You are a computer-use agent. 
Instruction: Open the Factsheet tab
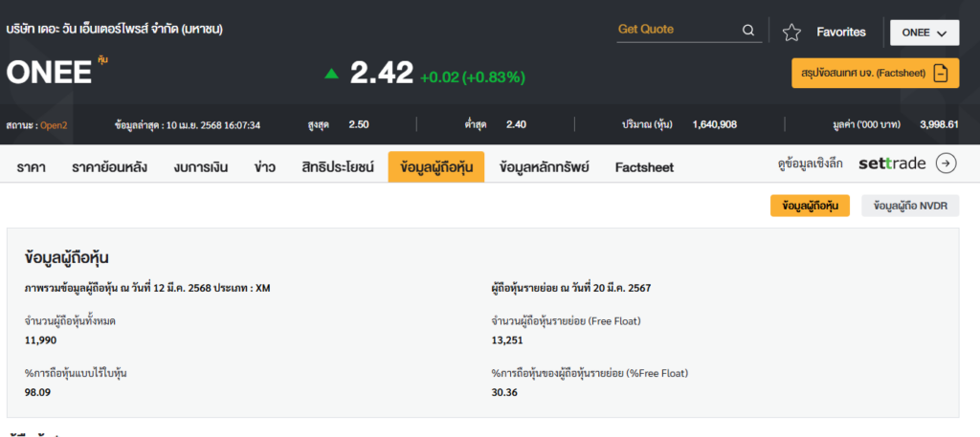coord(644,167)
